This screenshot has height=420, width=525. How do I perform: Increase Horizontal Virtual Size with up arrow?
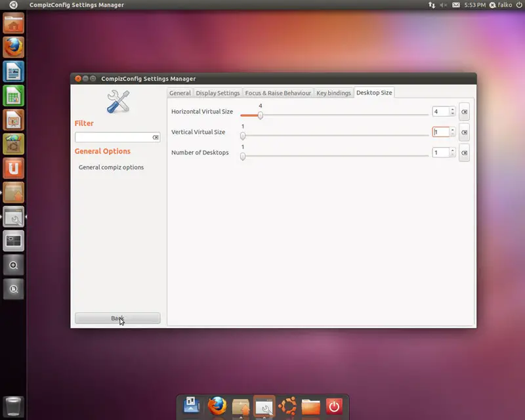pos(452,109)
